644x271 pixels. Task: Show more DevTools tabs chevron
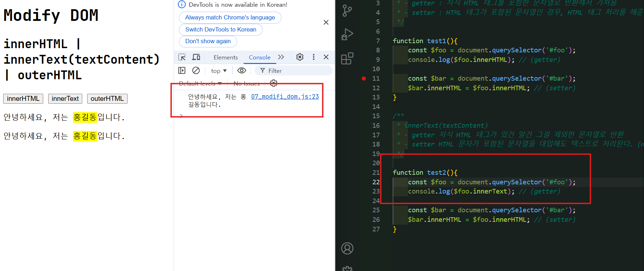[x=281, y=57]
